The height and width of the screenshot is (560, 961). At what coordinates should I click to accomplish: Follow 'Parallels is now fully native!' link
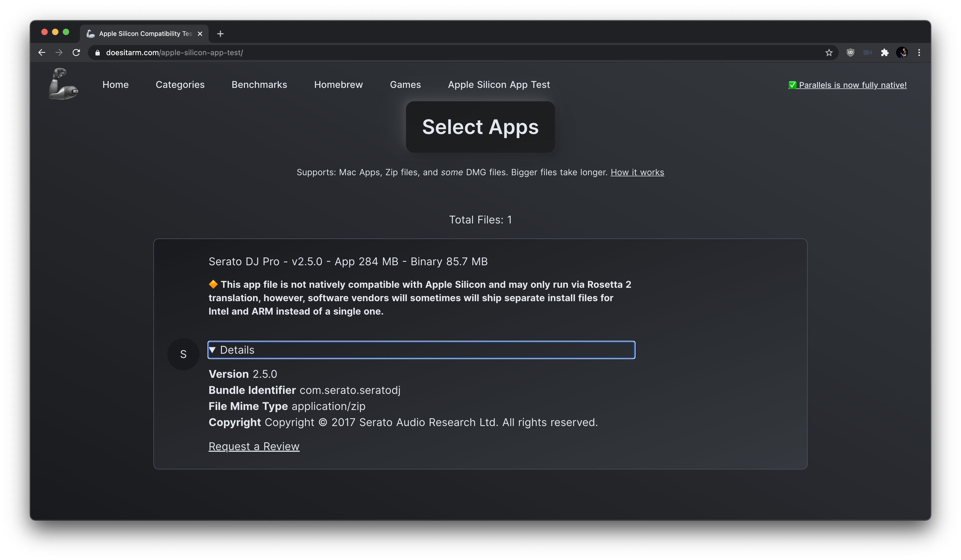pos(847,85)
